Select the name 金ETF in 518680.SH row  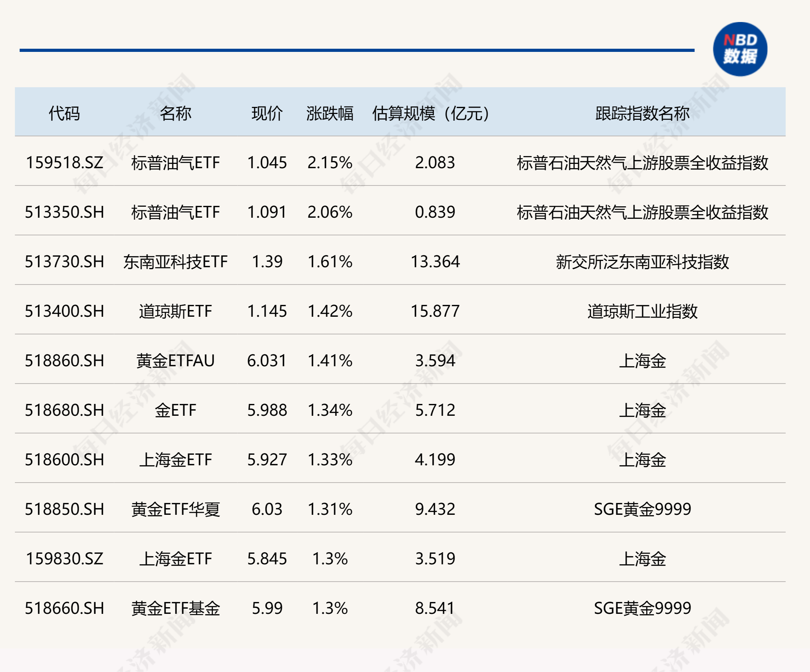pos(175,410)
